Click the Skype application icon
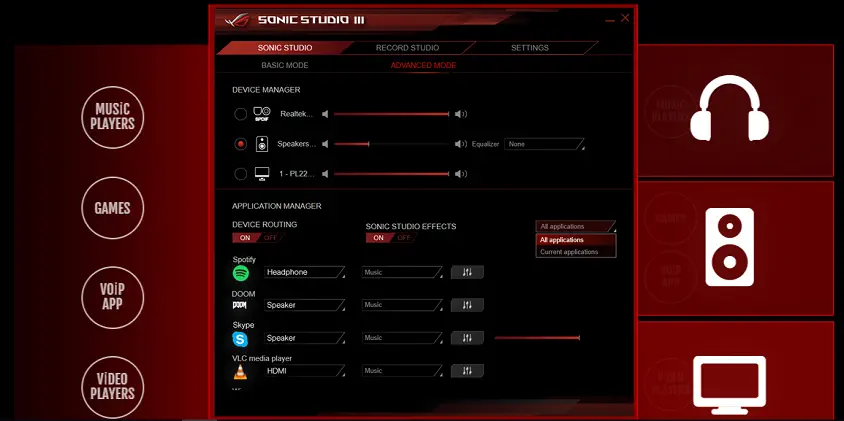 point(240,339)
